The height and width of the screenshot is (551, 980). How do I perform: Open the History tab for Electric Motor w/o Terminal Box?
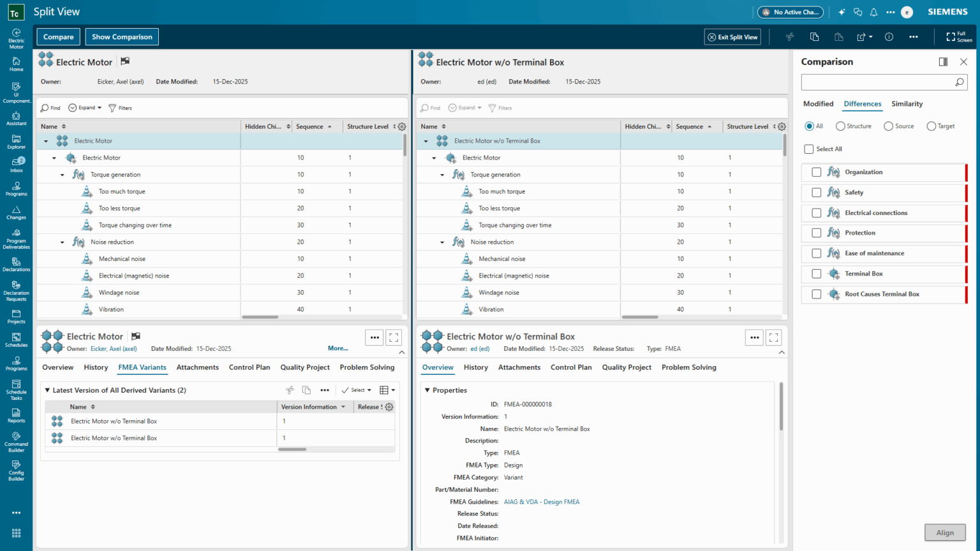click(476, 367)
